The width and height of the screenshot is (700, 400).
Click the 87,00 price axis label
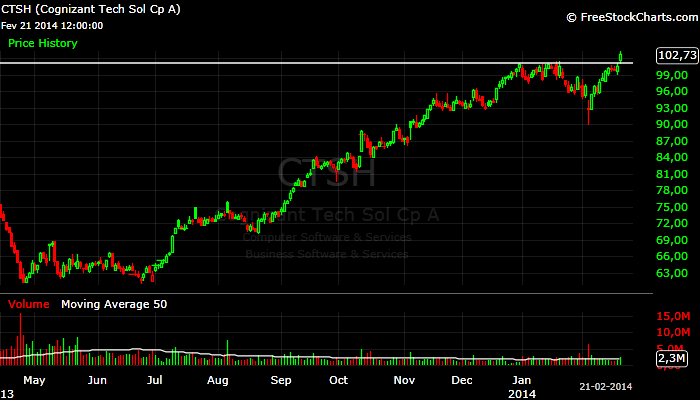672,141
